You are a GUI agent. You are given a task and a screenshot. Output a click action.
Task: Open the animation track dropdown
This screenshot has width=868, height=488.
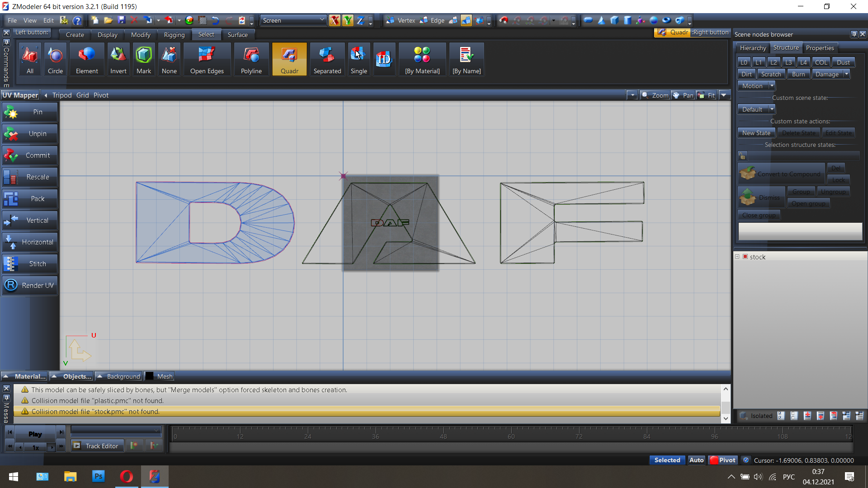tap(116, 430)
